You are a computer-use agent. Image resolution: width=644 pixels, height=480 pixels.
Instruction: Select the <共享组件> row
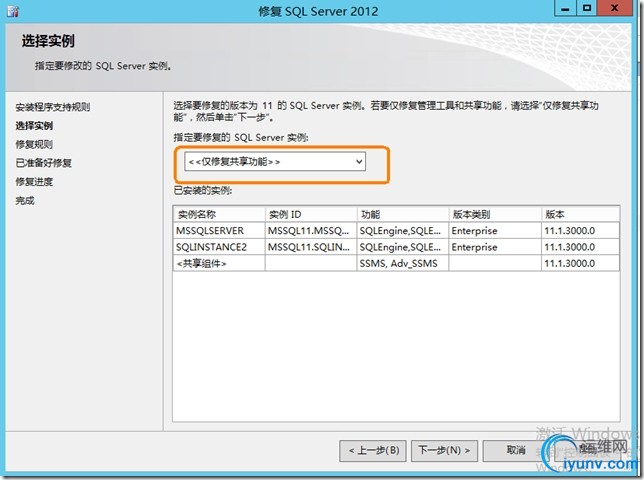396,264
